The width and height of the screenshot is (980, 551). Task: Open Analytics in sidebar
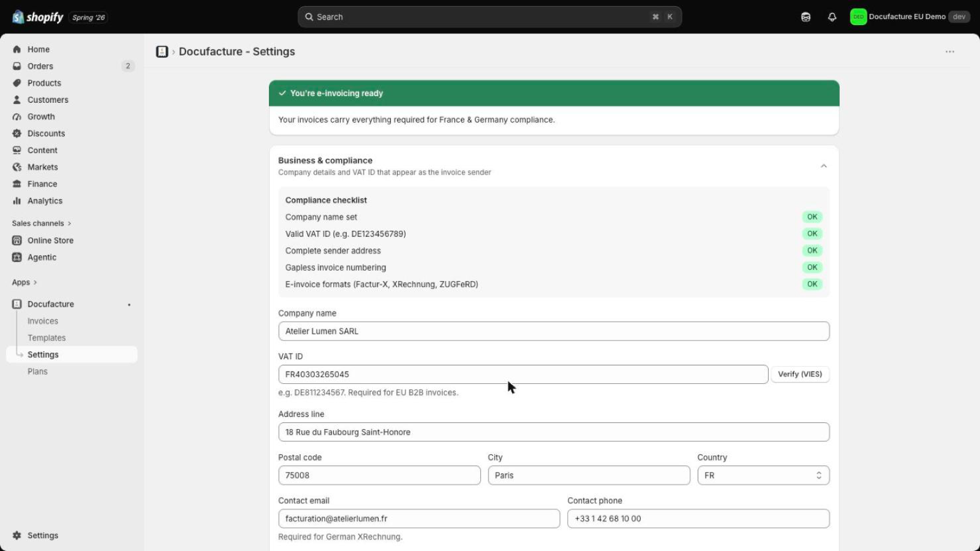click(45, 201)
